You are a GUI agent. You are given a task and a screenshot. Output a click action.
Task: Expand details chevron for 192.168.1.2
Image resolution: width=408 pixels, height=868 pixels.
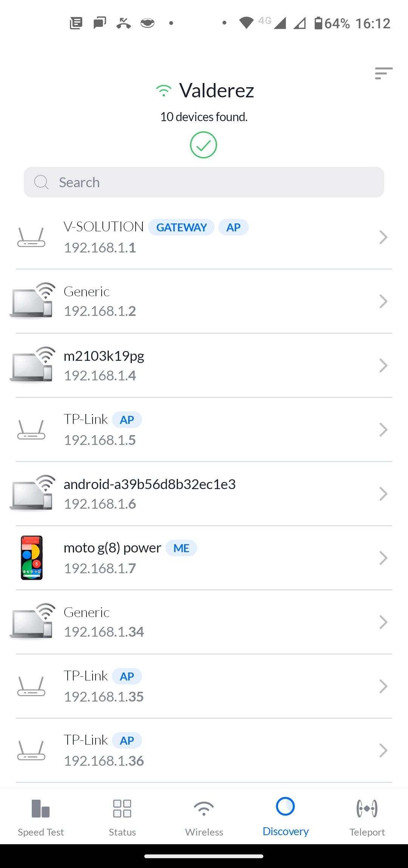(x=383, y=302)
